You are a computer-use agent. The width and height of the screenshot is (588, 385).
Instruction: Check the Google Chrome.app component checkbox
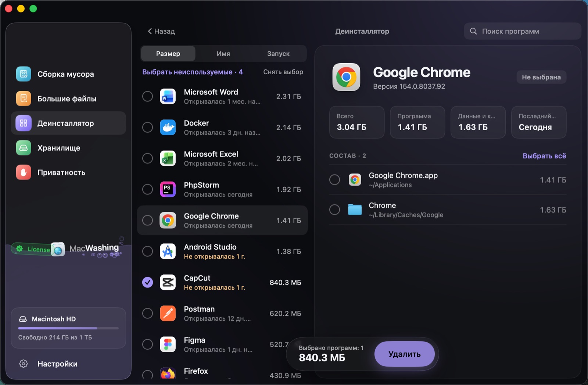click(334, 180)
